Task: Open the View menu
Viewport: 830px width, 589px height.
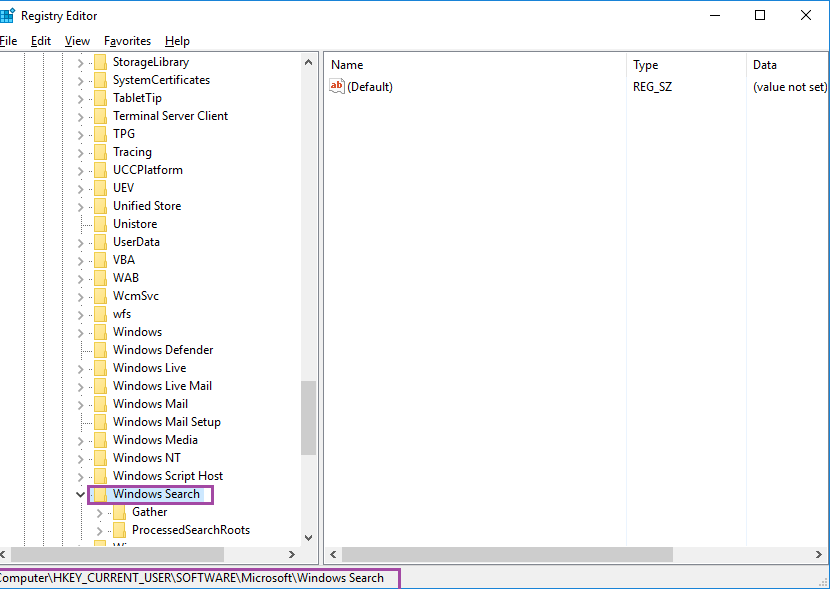Action: tap(77, 41)
